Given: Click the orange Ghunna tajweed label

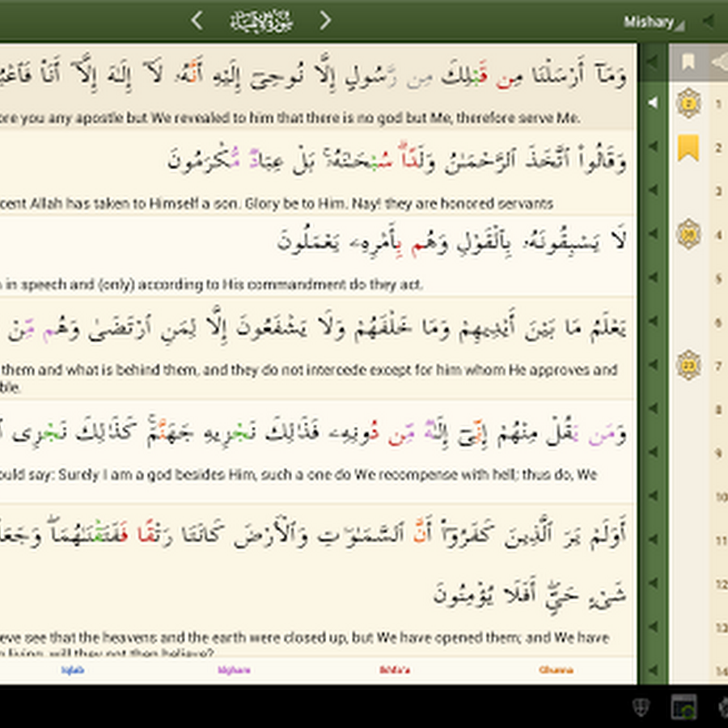Looking at the screenshot, I should (x=556, y=670).
